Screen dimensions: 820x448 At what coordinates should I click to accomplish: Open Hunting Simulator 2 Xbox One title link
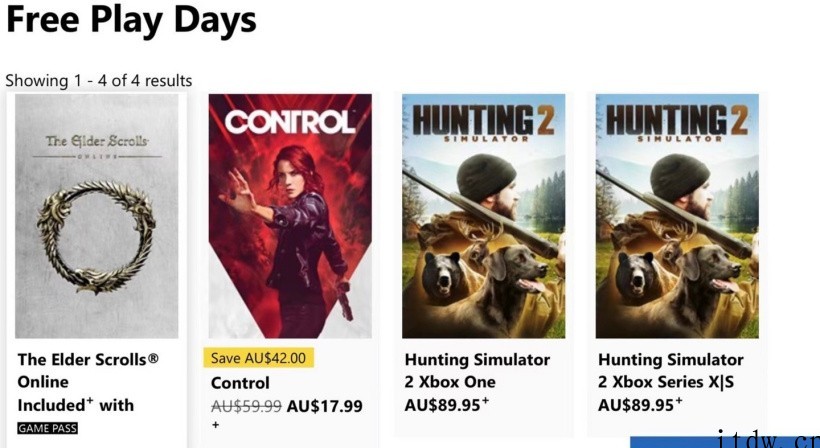[477, 371]
